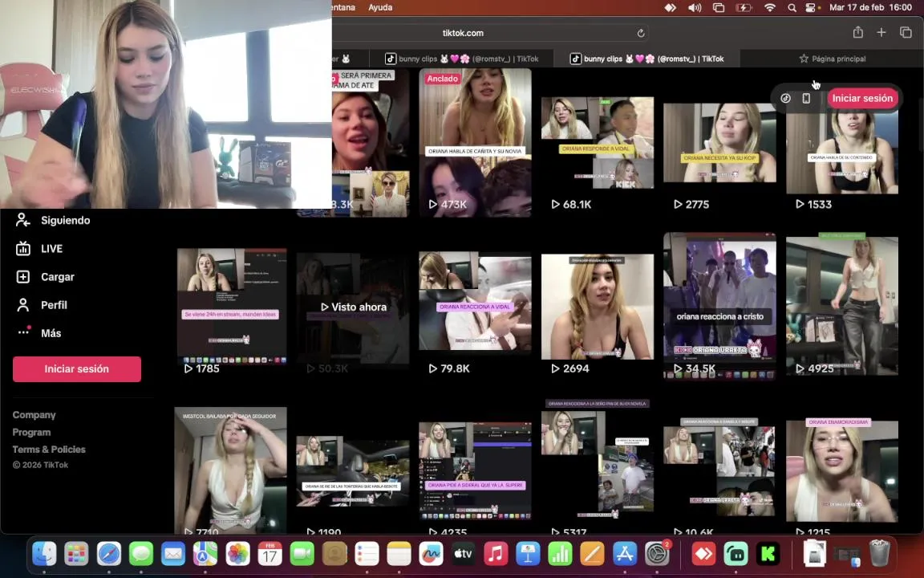Open Oriana responde a Vidal video, 68.1K
The image size is (924, 578).
point(598,143)
